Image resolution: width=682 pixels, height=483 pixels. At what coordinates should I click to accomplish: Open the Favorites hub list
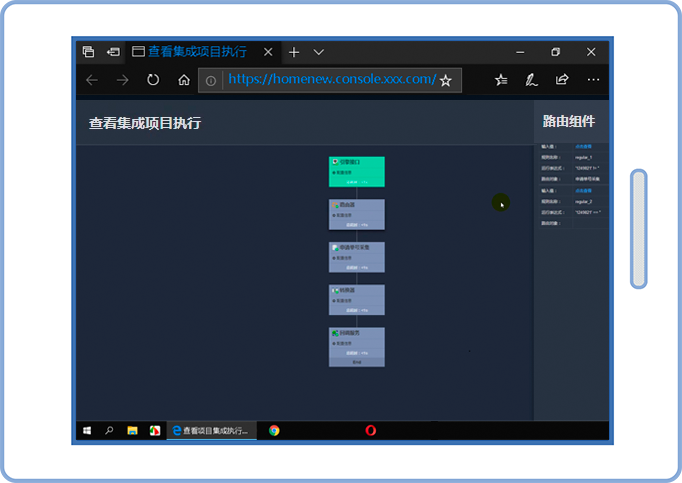coord(501,80)
